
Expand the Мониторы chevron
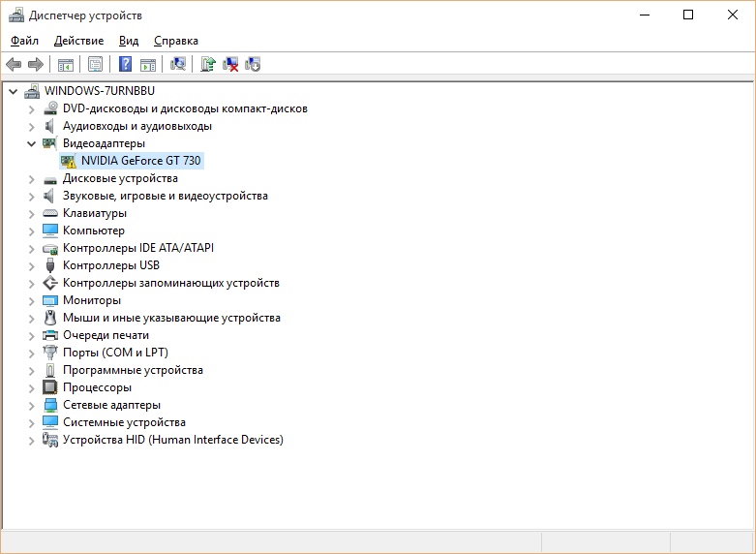point(32,300)
